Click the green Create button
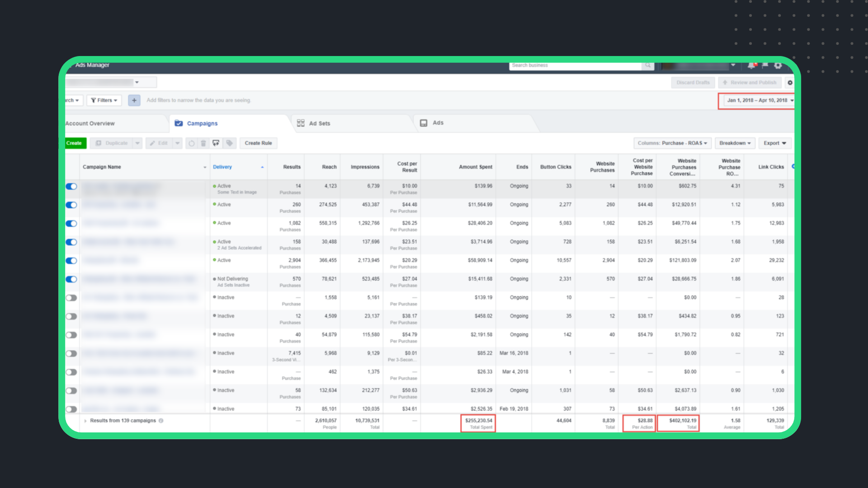 pos(75,143)
